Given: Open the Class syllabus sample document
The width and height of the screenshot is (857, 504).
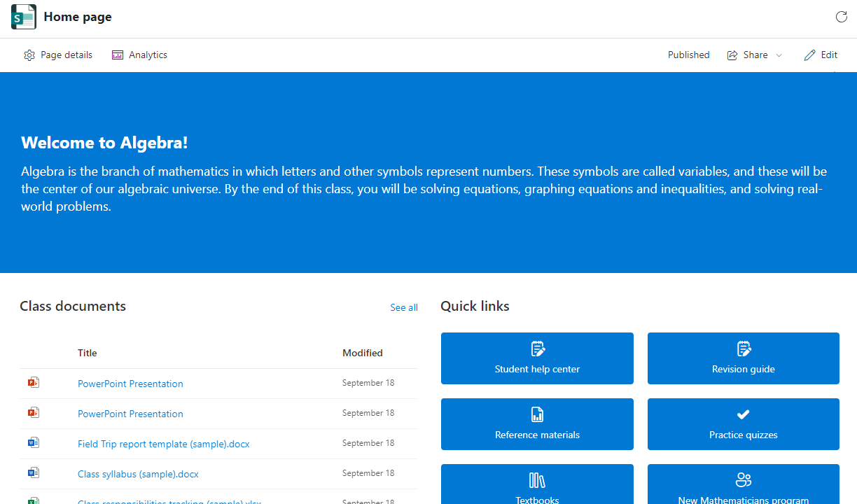Looking at the screenshot, I should point(138,474).
